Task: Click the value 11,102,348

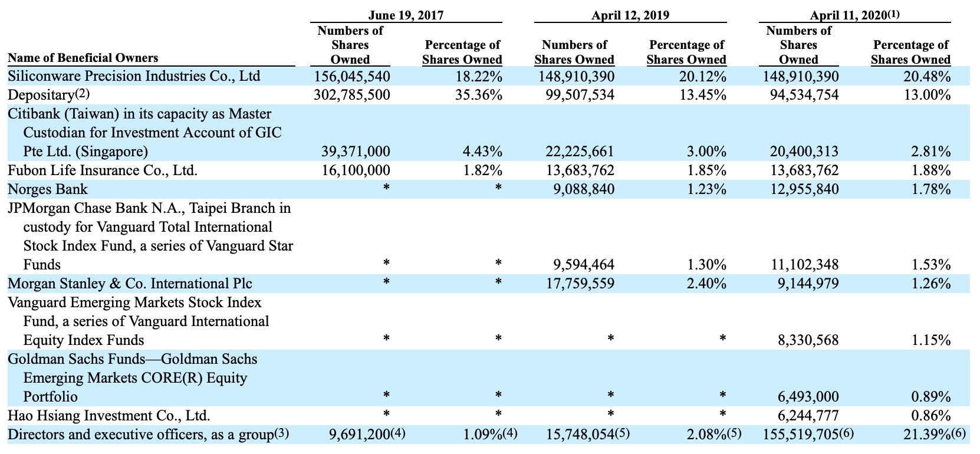Action: tap(804, 265)
